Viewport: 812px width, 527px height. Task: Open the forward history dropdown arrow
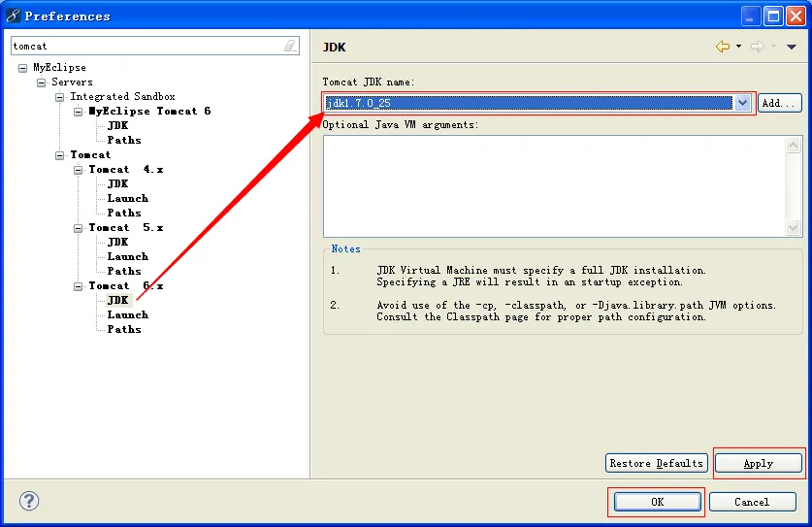(x=773, y=47)
